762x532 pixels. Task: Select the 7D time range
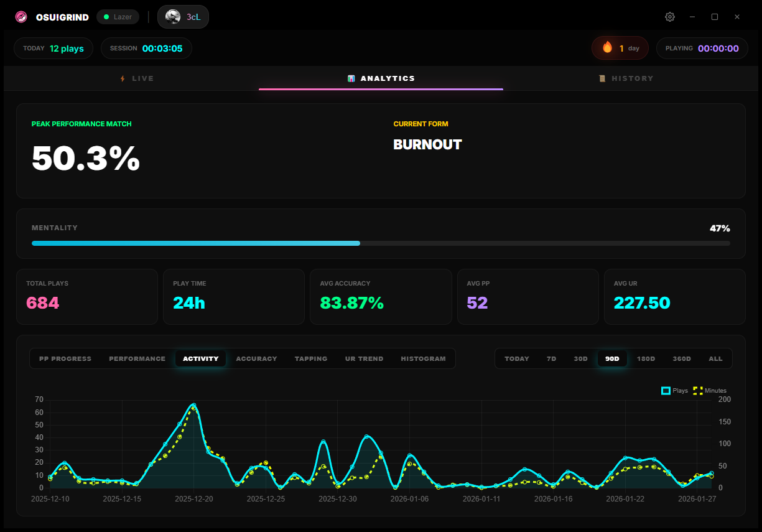coord(551,358)
